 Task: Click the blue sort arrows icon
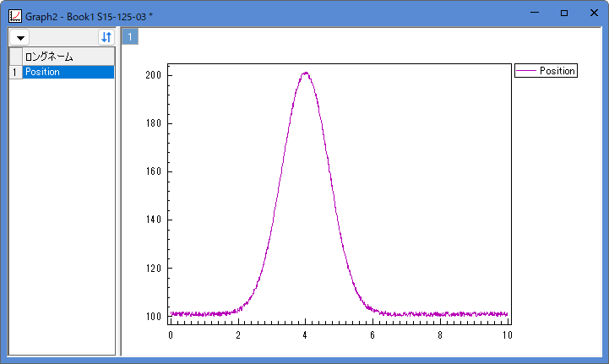click(x=106, y=37)
